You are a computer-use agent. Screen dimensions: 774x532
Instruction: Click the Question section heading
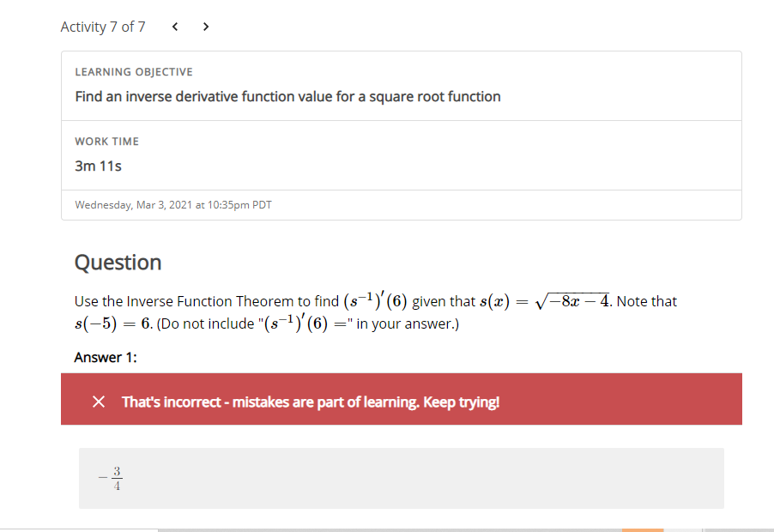coord(118,263)
